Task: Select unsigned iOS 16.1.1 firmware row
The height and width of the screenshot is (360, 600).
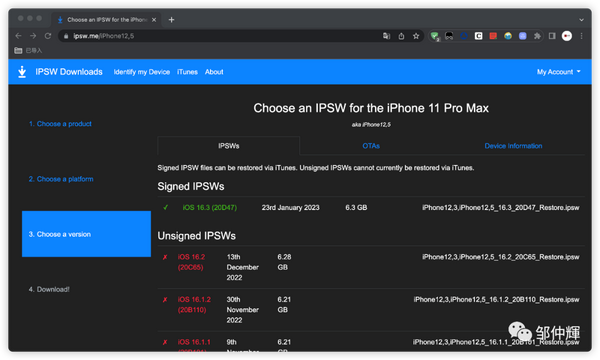Action: (x=371, y=342)
